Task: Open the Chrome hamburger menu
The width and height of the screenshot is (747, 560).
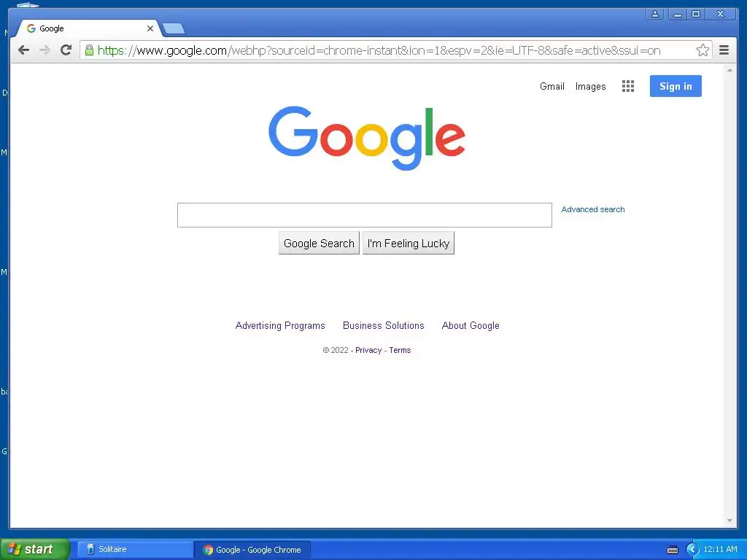Action: 724,50
